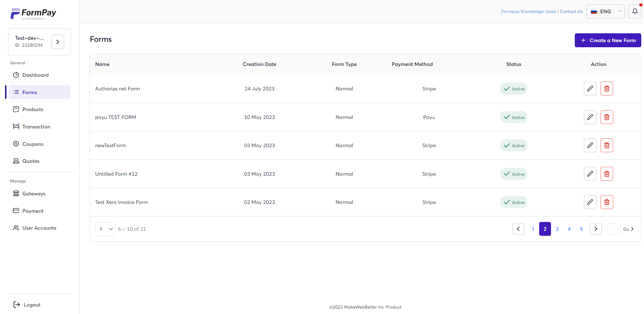Click the Form Type column header

click(x=344, y=64)
